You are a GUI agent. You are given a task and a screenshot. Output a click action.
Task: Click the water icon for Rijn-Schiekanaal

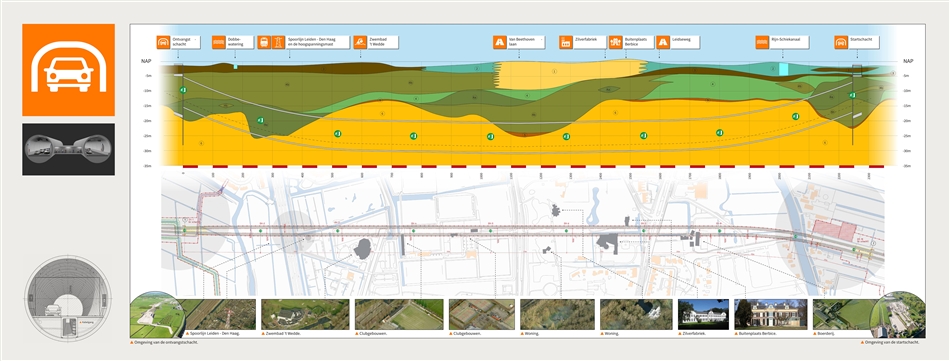[762, 42]
